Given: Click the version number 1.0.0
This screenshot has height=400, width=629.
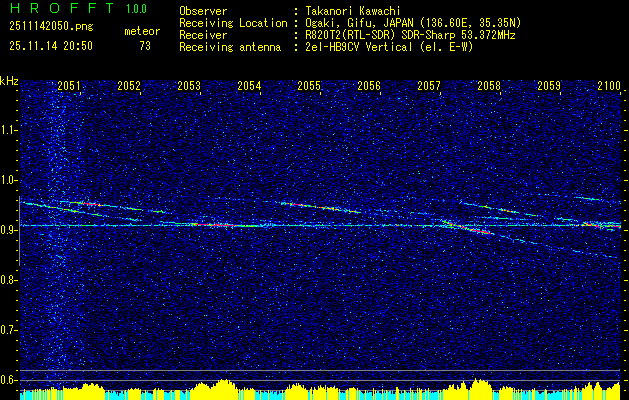Looking at the screenshot, I should (136, 9).
